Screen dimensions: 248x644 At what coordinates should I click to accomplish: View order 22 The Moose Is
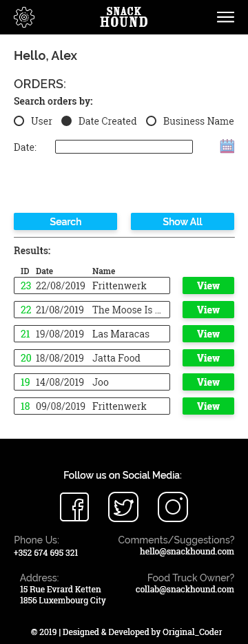click(208, 310)
